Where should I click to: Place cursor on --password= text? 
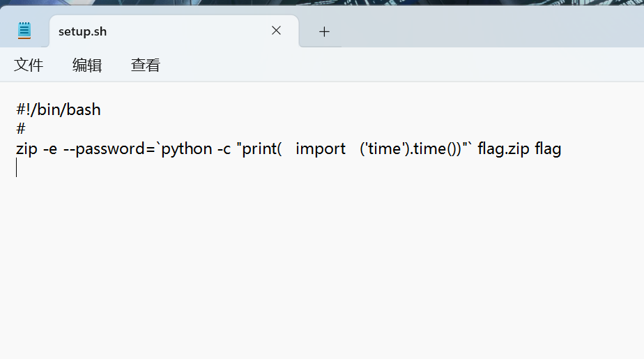[x=109, y=149]
